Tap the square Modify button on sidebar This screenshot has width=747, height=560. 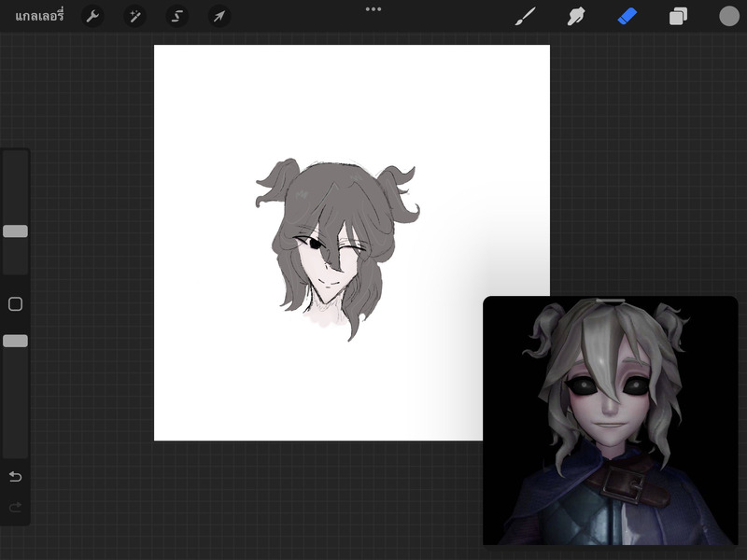pos(15,304)
